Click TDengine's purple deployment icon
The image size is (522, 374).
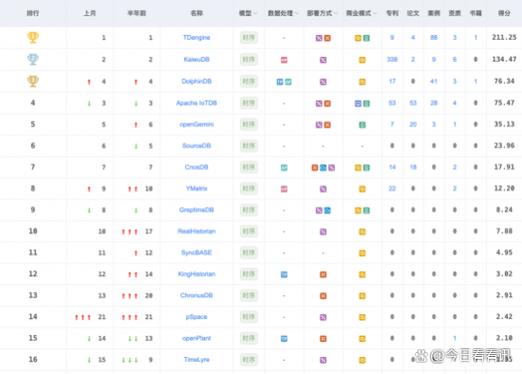(x=319, y=38)
